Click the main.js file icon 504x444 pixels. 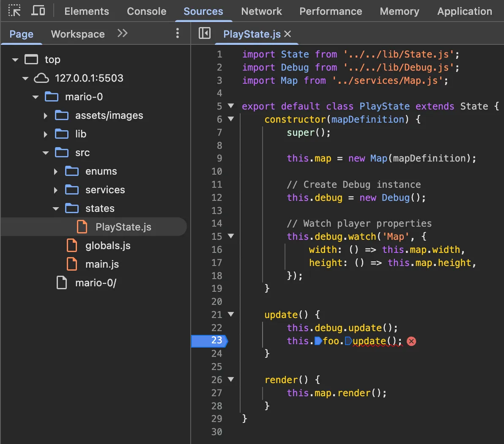coord(72,264)
